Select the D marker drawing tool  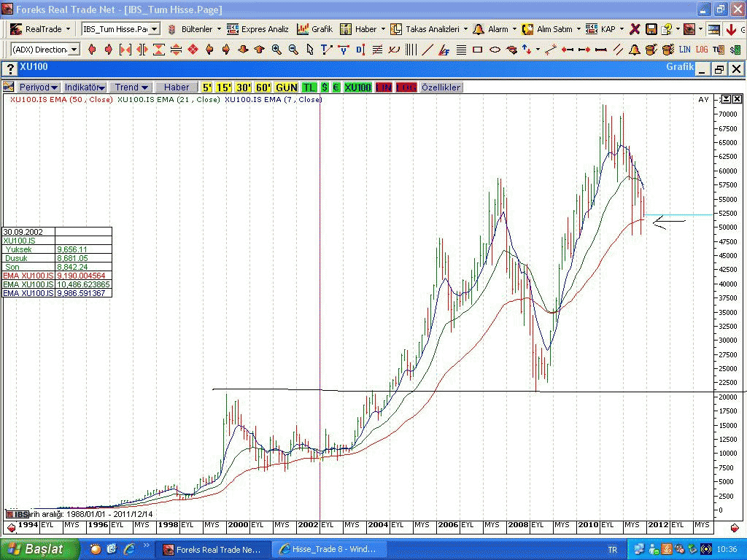click(x=360, y=50)
